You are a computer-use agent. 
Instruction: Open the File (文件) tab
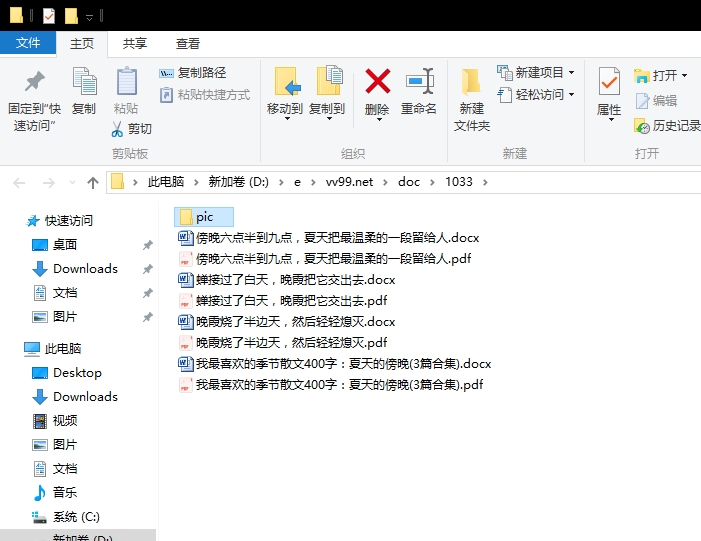(28, 43)
